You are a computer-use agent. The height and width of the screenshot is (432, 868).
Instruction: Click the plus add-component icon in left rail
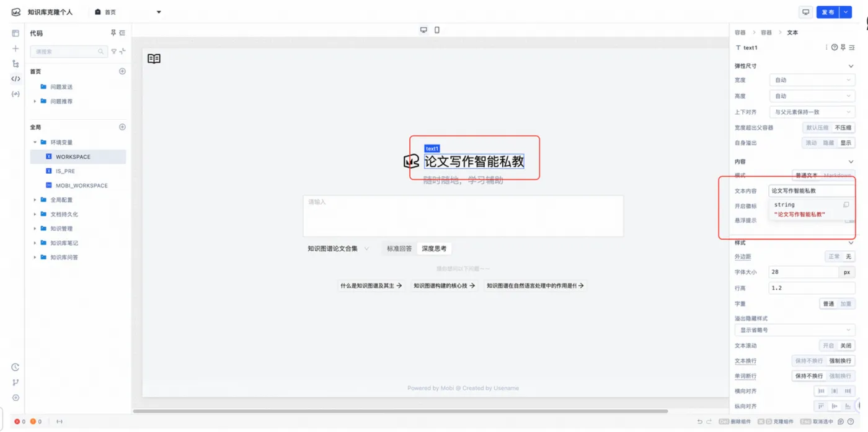(x=15, y=48)
